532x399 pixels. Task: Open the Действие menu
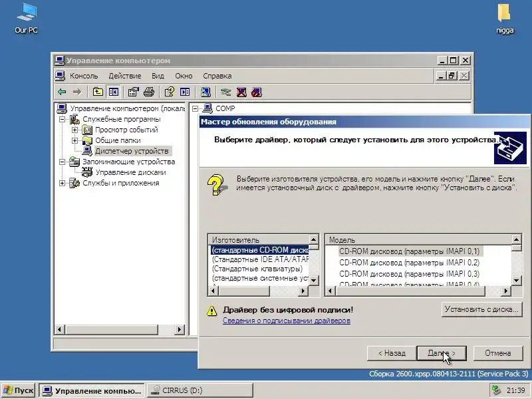pyautogui.click(x=125, y=76)
